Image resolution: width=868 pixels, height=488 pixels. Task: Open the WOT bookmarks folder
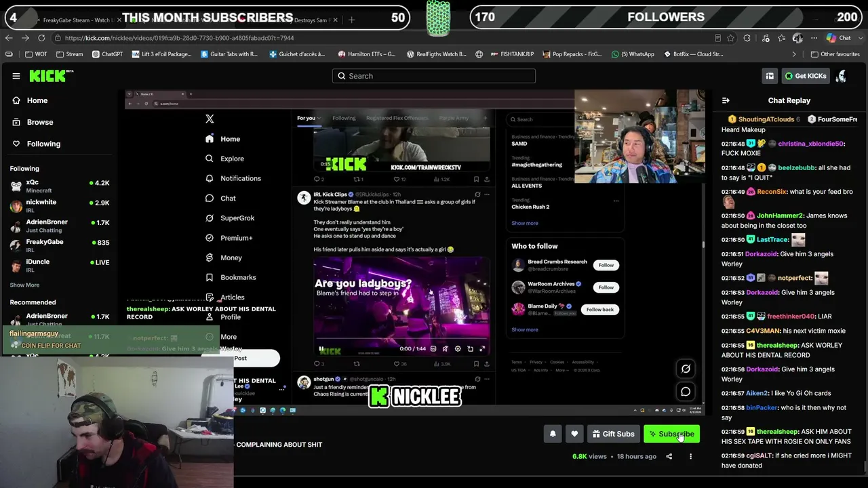pyautogui.click(x=36, y=54)
